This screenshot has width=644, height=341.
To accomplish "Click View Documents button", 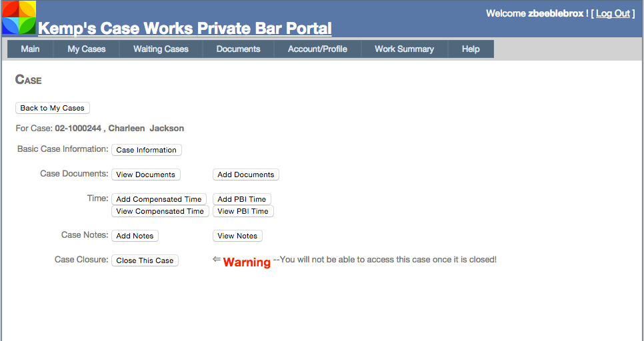I will [x=145, y=174].
